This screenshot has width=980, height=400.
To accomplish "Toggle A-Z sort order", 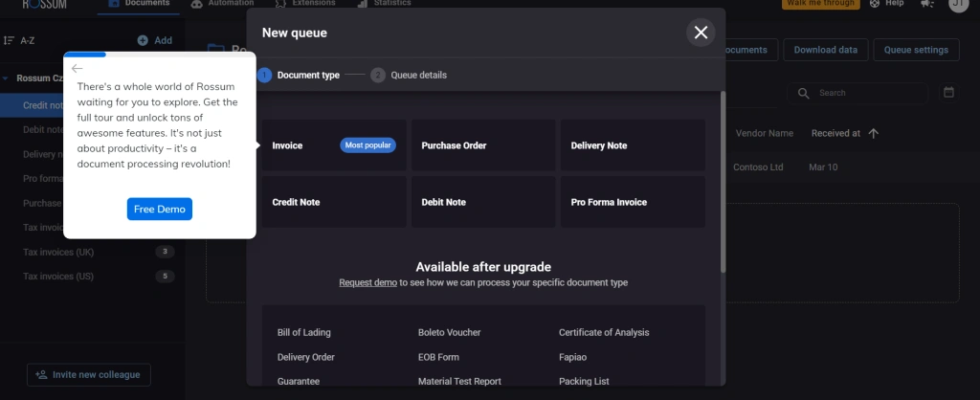I will click(x=19, y=40).
